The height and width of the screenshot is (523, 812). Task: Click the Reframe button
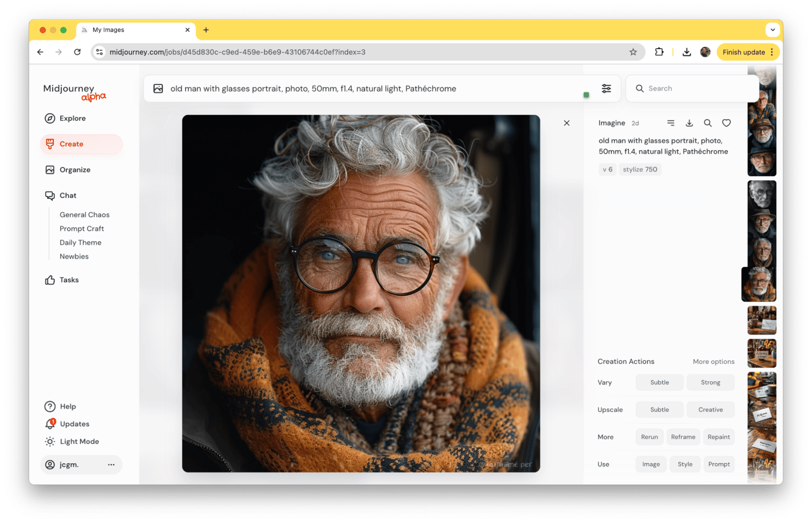(683, 437)
